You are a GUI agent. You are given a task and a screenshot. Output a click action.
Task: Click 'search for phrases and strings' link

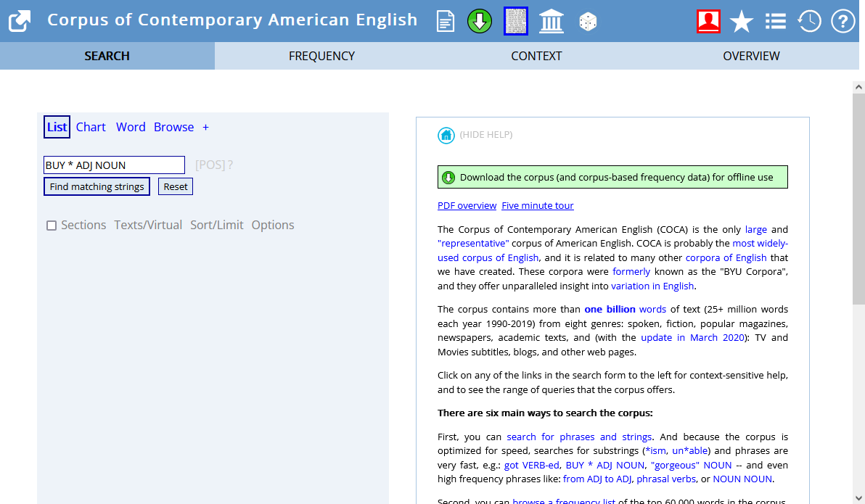coord(579,437)
